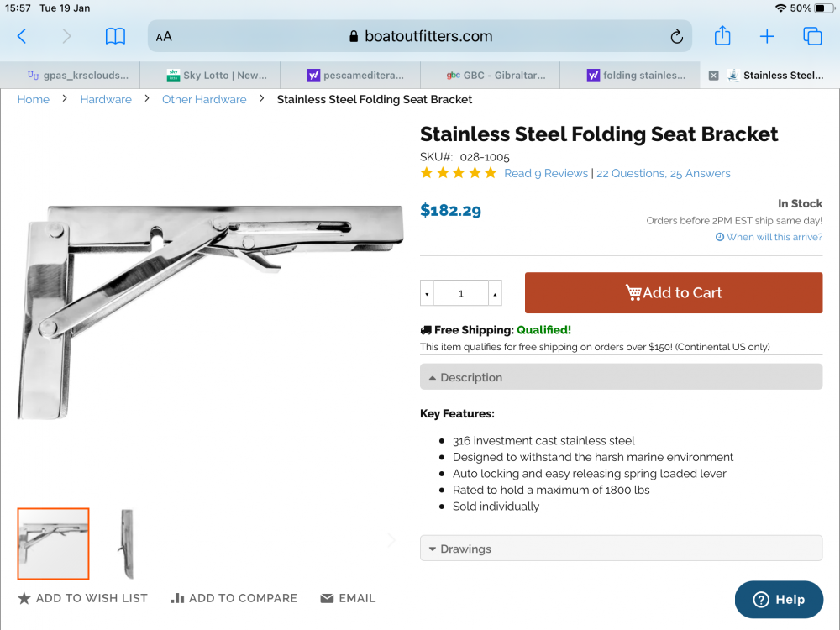Expand the Drawings section
The height and width of the screenshot is (630, 840).
[x=621, y=549]
